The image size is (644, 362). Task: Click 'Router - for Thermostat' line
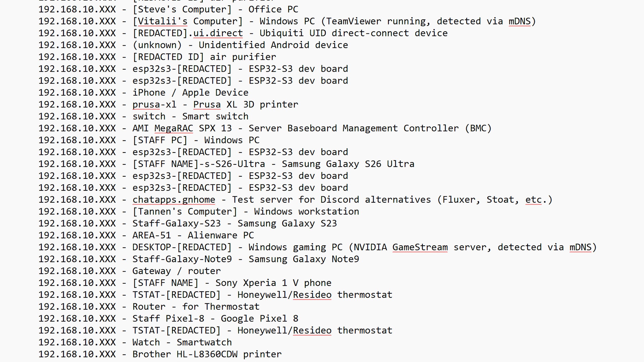(x=196, y=307)
